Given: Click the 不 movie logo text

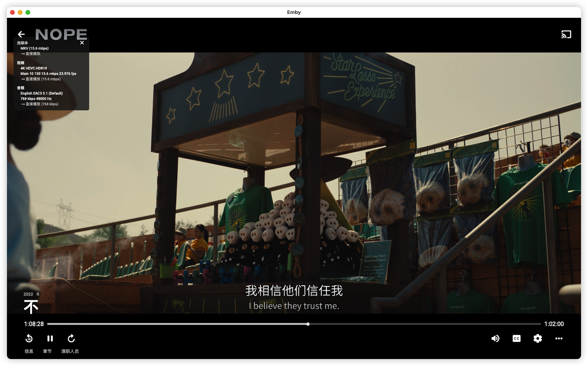Looking at the screenshot, I should pos(31,306).
